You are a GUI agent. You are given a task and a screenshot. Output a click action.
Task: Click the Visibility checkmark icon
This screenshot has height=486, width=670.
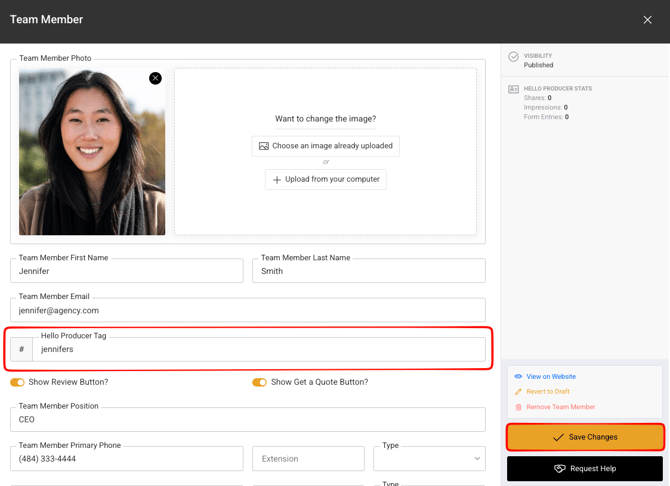[513, 57]
